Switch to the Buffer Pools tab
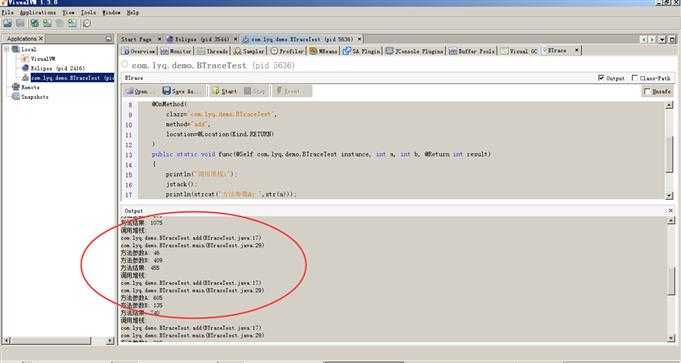The width and height of the screenshot is (681, 363). pyautogui.click(x=472, y=51)
